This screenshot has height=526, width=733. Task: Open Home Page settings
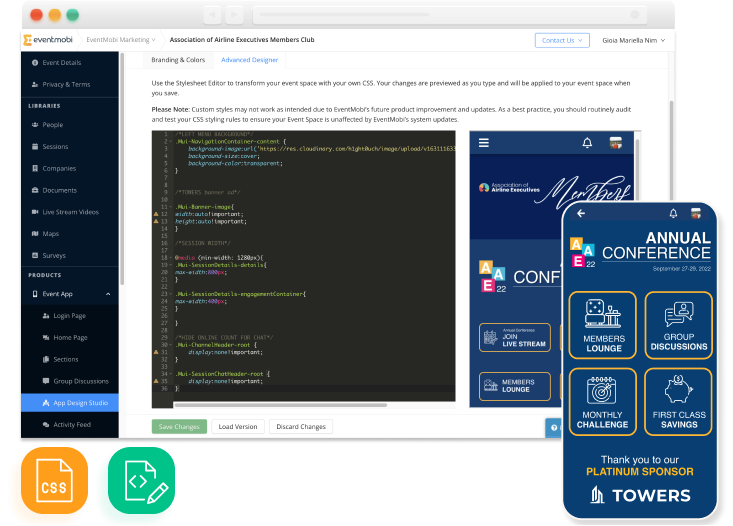(70, 338)
